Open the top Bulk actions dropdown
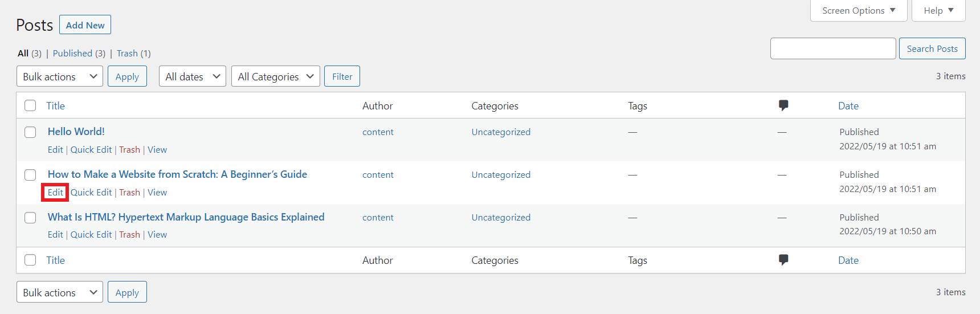 click(x=59, y=76)
